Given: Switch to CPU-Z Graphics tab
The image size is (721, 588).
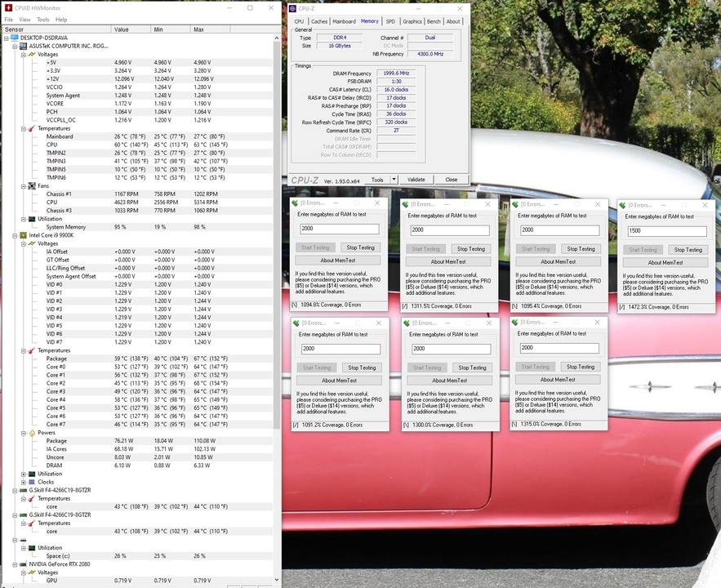Looking at the screenshot, I should coord(412,21).
